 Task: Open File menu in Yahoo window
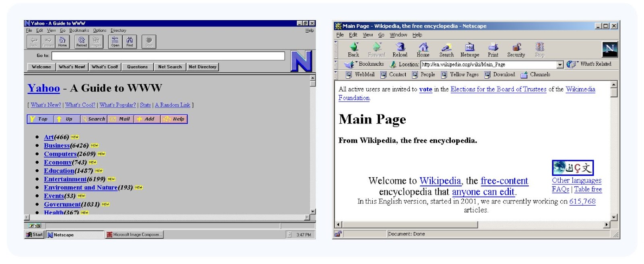29,30
